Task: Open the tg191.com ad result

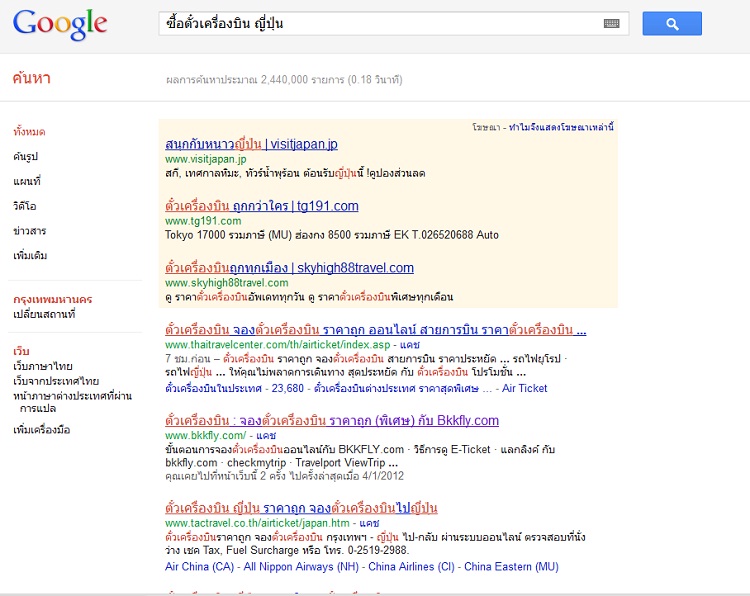Action: [x=261, y=206]
